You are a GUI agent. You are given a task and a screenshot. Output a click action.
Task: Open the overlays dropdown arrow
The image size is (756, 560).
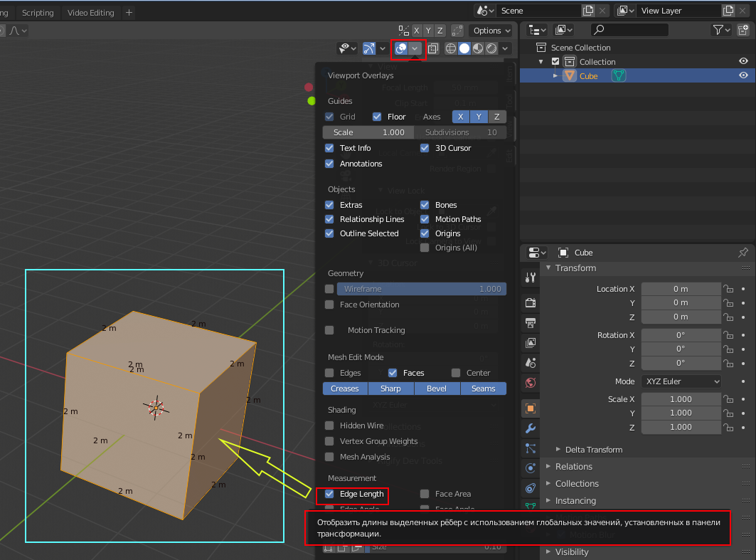(x=415, y=48)
